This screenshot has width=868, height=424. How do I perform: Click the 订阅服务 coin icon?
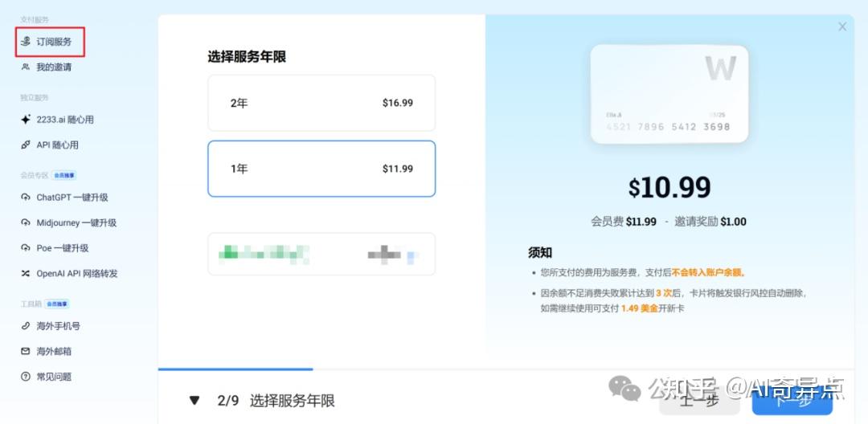(x=26, y=42)
